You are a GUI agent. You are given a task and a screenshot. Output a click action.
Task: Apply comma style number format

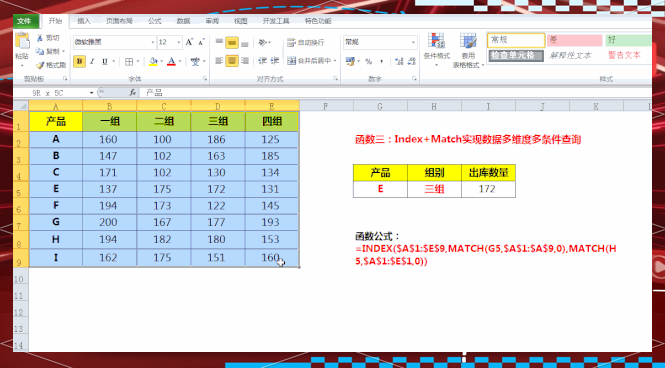coord(381,62)
